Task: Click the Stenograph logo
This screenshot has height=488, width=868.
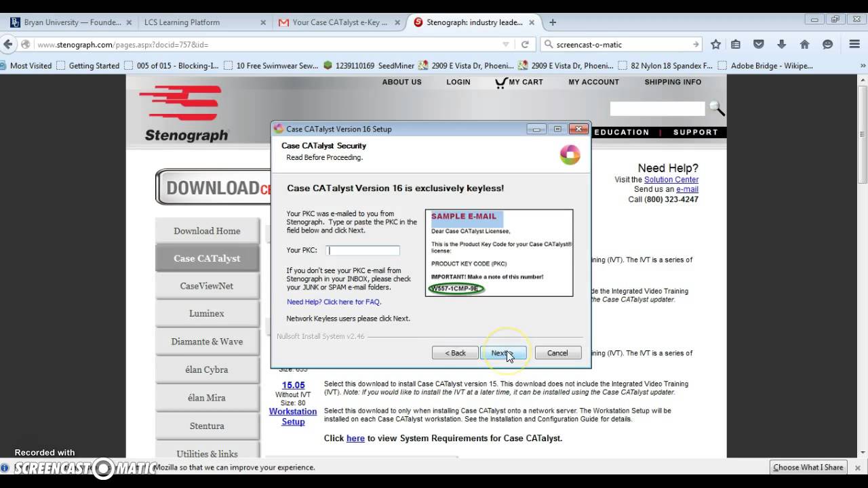Action: pos(184,113)
